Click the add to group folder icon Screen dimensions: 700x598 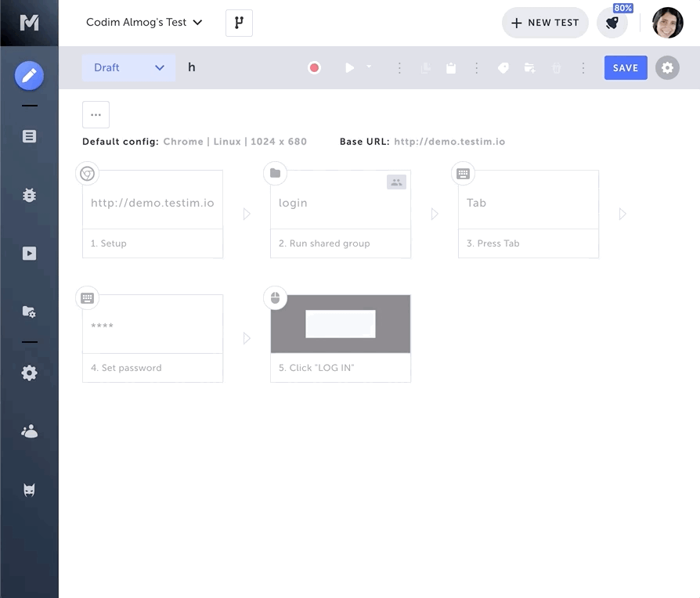click(x=529, y=68)
